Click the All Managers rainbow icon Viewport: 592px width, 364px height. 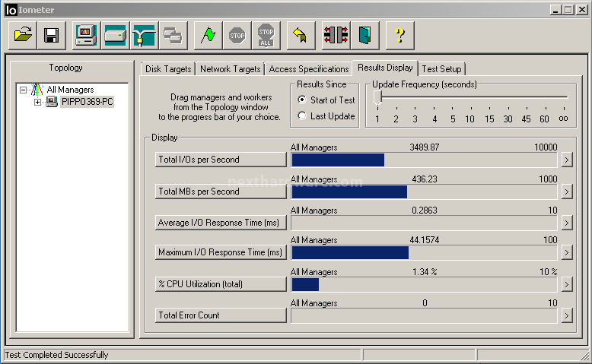pyautogui.click(x=37, y=90)
